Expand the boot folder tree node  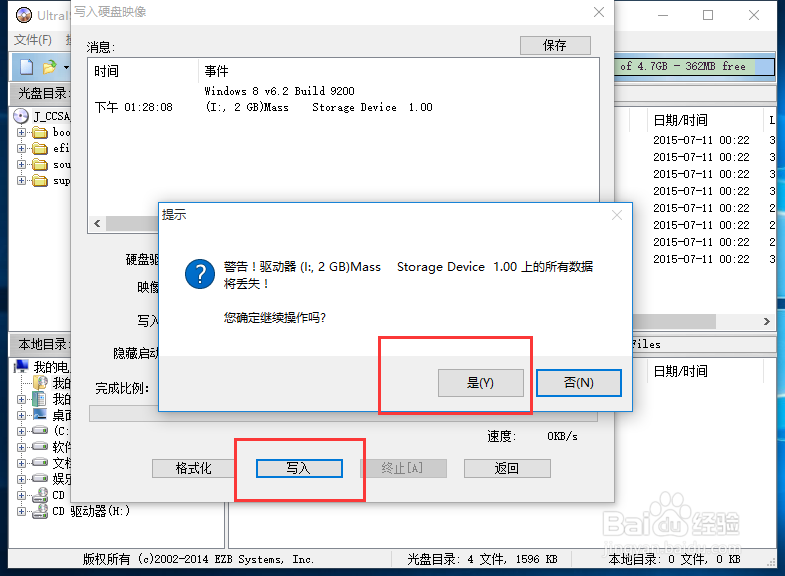(21, 133)
